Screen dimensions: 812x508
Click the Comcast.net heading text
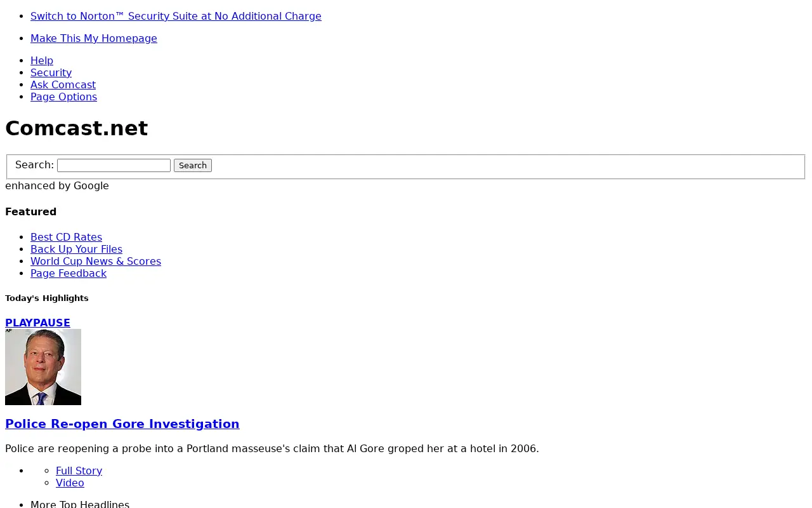coord(76,128)
